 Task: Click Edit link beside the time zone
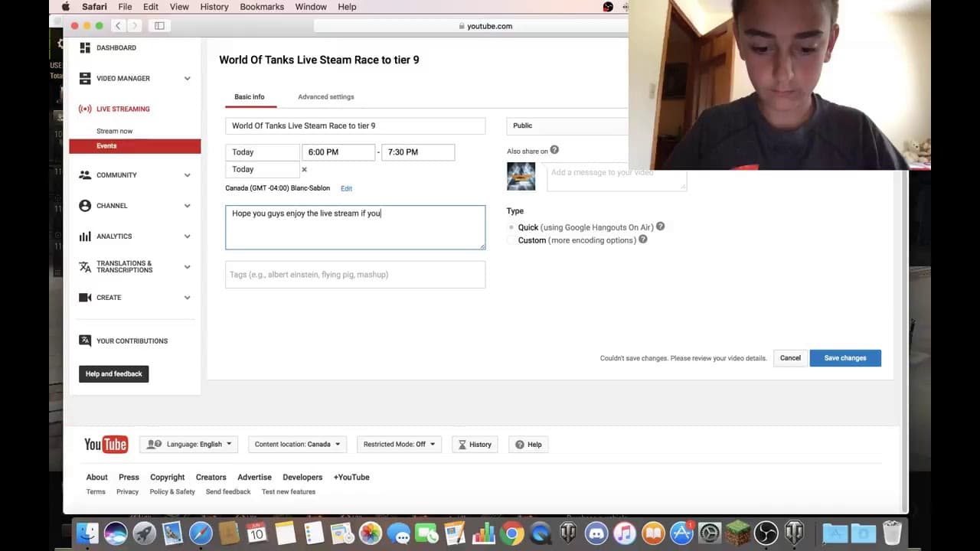click(346, 188)
